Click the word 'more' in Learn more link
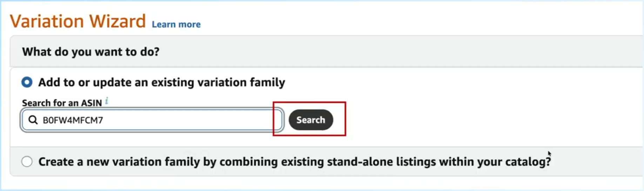644x191 pixels. click(189, 24)
